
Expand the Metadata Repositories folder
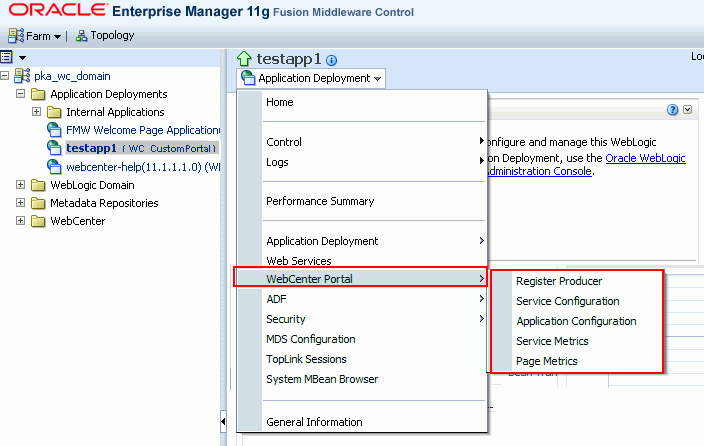click(x=20, y=202)
